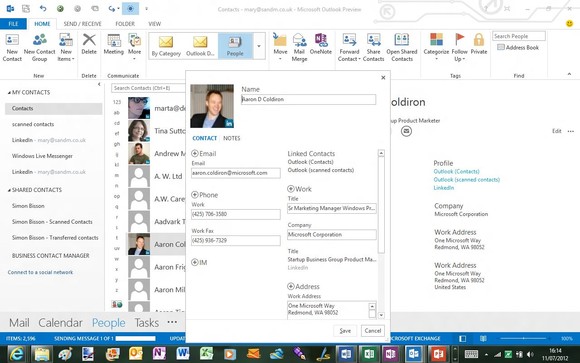Add another Email field with plus icon

coord(195,154)
